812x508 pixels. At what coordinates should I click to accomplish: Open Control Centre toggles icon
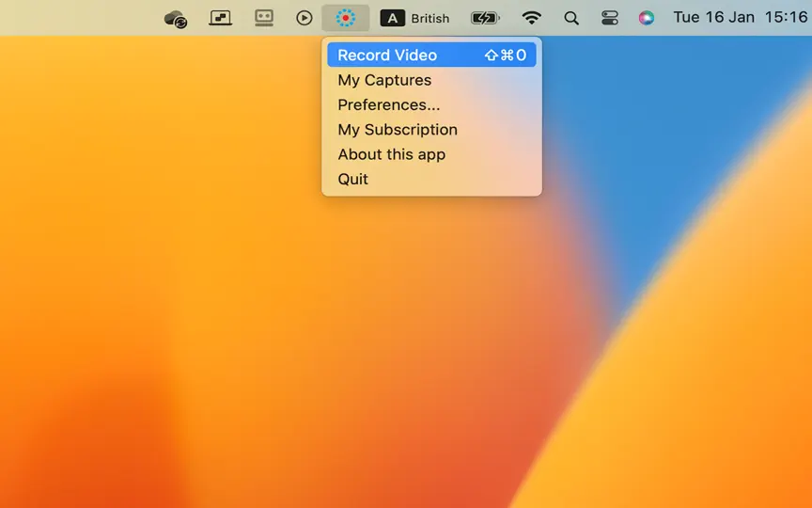coord(610,18)
